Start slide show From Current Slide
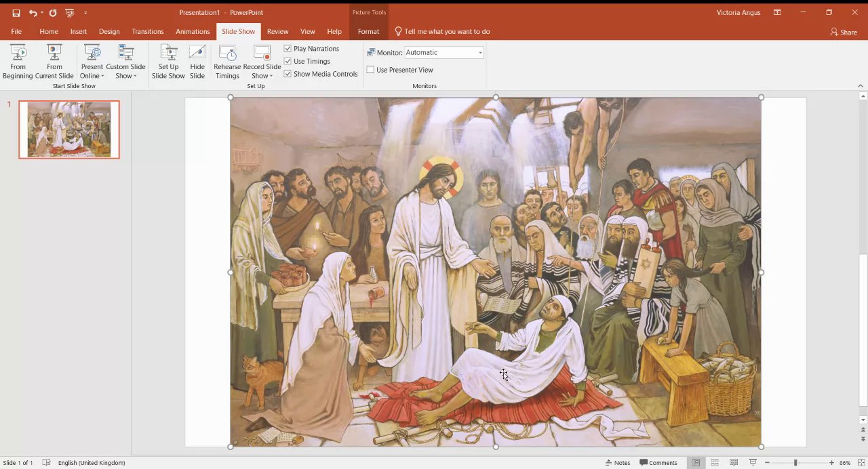The width and height of the screenshot is (868, 469). point(54,62)
